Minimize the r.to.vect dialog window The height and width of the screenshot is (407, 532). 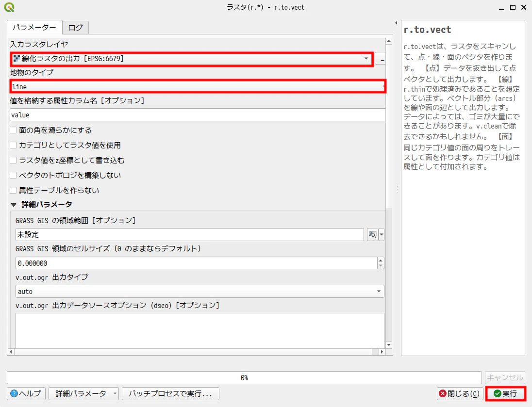pyautogui.click(x=501, y=7)
